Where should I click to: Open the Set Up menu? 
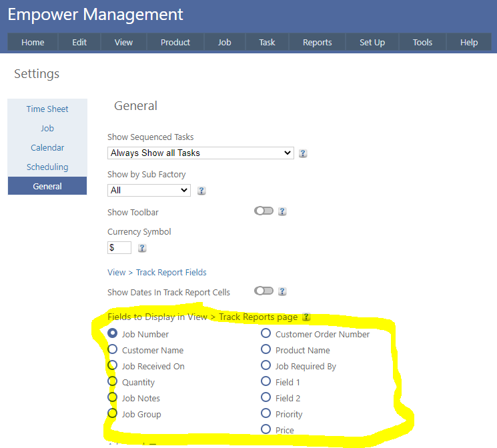[x=372, y=42]
